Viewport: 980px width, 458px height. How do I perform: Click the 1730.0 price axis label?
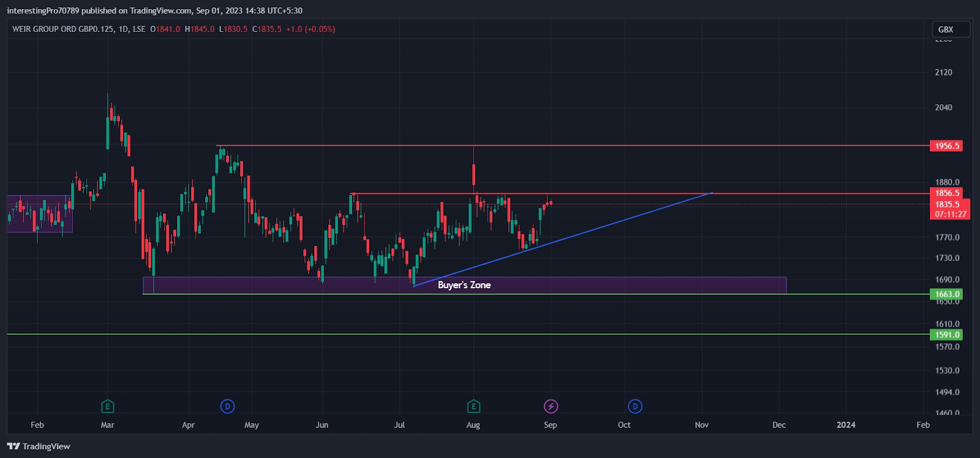[x=947, y=258]
